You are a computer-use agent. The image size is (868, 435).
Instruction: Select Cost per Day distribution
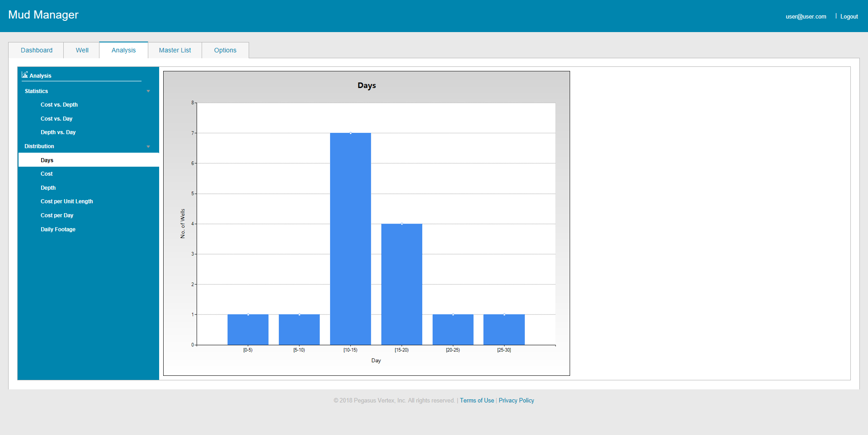point(57,215)
